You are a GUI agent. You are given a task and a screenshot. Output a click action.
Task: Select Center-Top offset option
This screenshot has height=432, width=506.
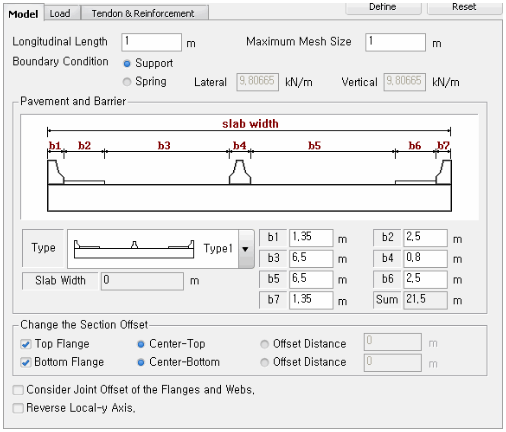pyautogui.click(x=141, y=344)
